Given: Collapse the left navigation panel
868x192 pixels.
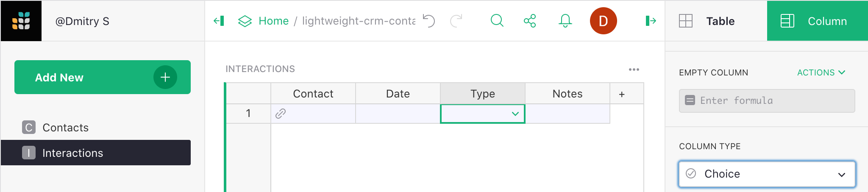Looking at the screenshot, I should (219, 21).
